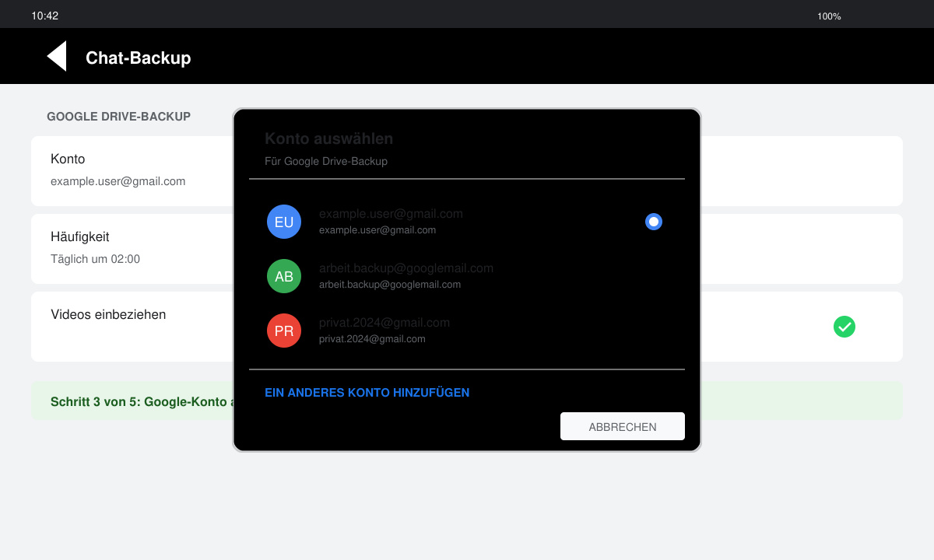Image resolution: width=934 pixels, height=560 pixels.
Task: Open the Konto setting row
Action: click(467, 171)
